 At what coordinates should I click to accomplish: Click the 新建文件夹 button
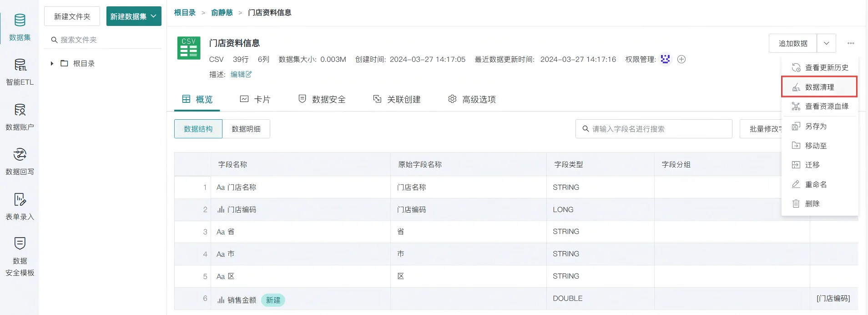72,16
